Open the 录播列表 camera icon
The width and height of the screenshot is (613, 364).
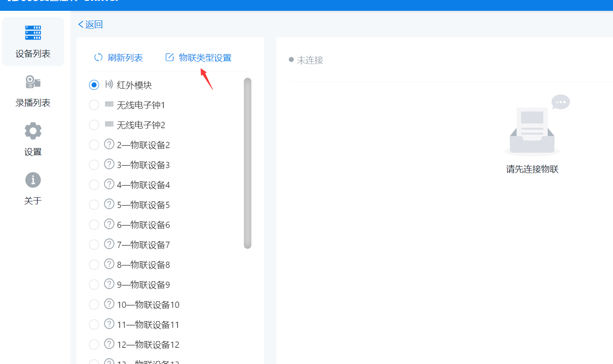click(33, 82)
